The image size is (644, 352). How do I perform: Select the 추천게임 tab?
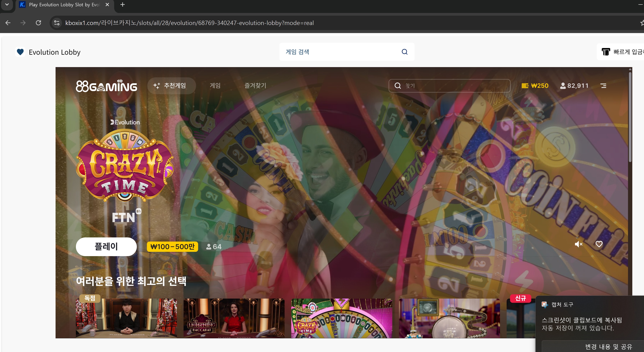tap(171, 86)
